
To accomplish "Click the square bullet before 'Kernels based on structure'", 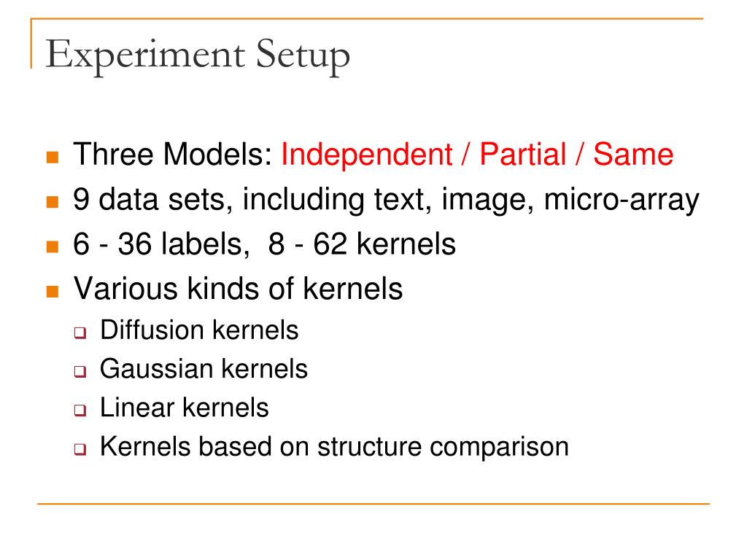I will click(x=80, y=449).
